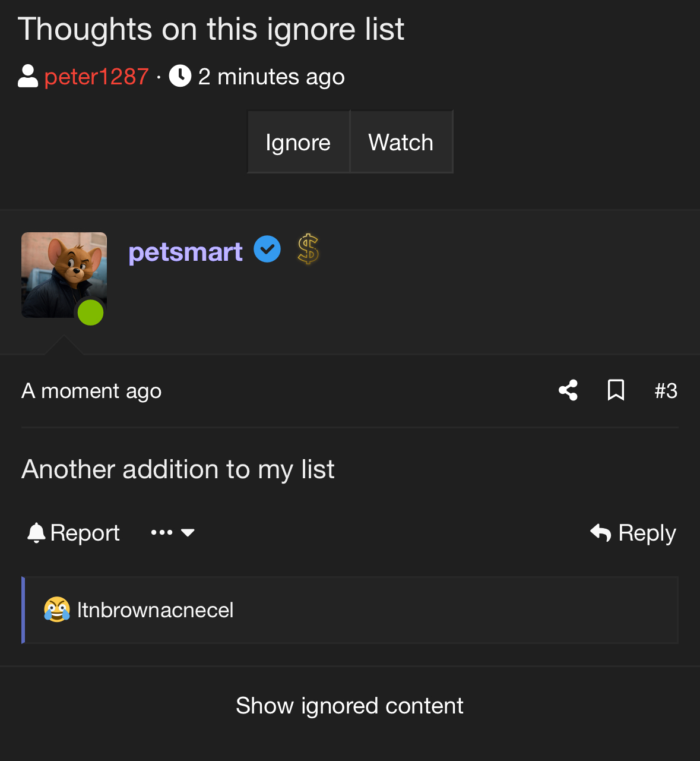The height and width of the screenshot is (761, 700).
Task: Bookmark this post with the bookmark icon
Action: 616,390
